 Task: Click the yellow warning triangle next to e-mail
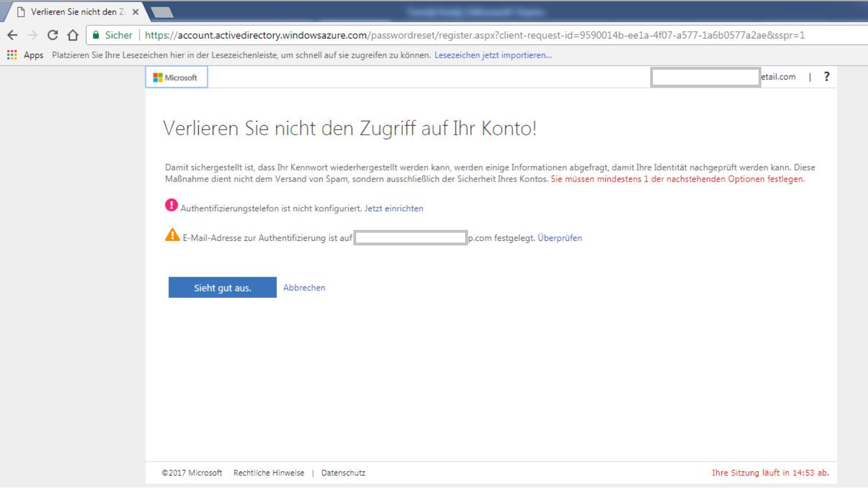coord(171,235)
